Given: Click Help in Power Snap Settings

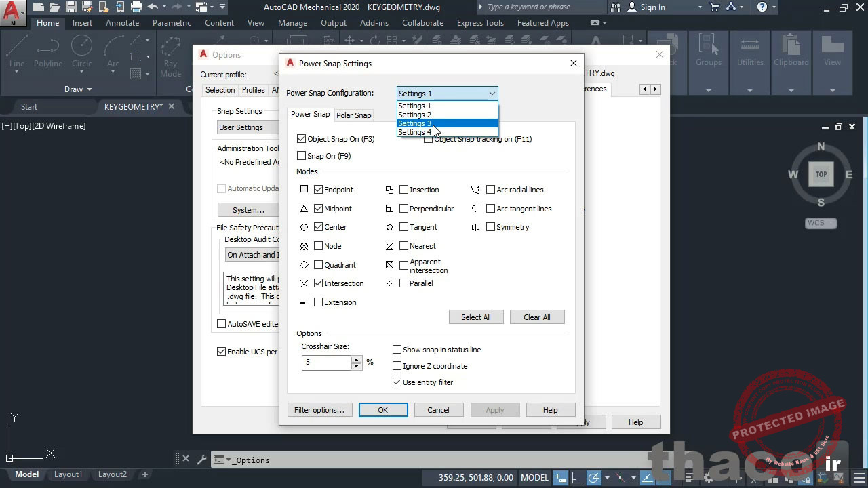Looking at the screenshot, I should point(551,410).
